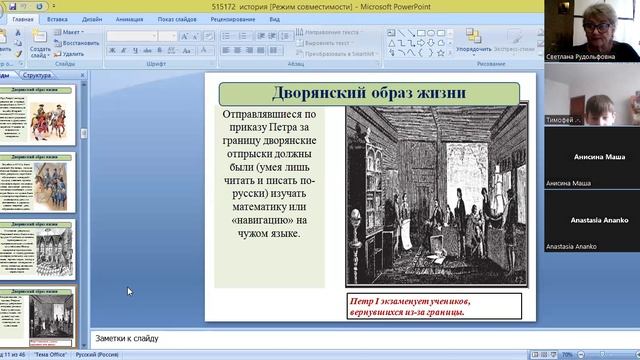Click the Decrease List Level icon
Image resolution: width=640 pixels, height=360 pixels.
coord(261,36)
